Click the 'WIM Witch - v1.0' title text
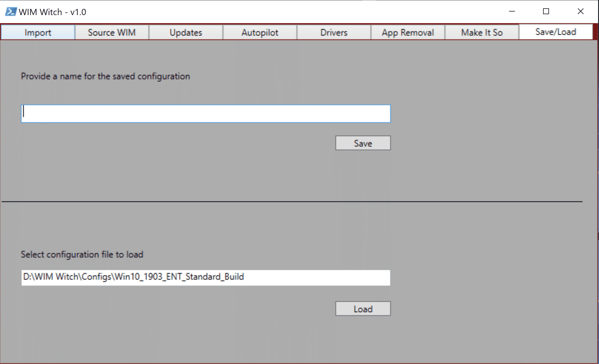This screenshot has width=599, height=364. [52, 12]
